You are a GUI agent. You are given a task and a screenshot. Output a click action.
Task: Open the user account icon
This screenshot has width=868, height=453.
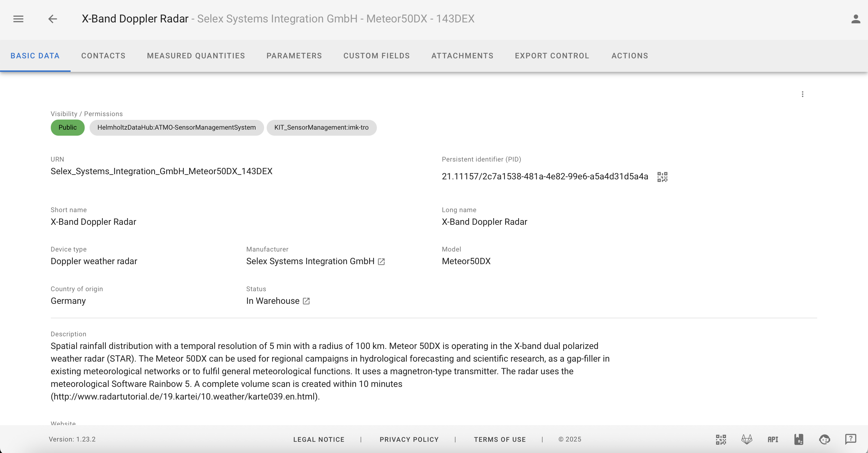click(856, 19)
